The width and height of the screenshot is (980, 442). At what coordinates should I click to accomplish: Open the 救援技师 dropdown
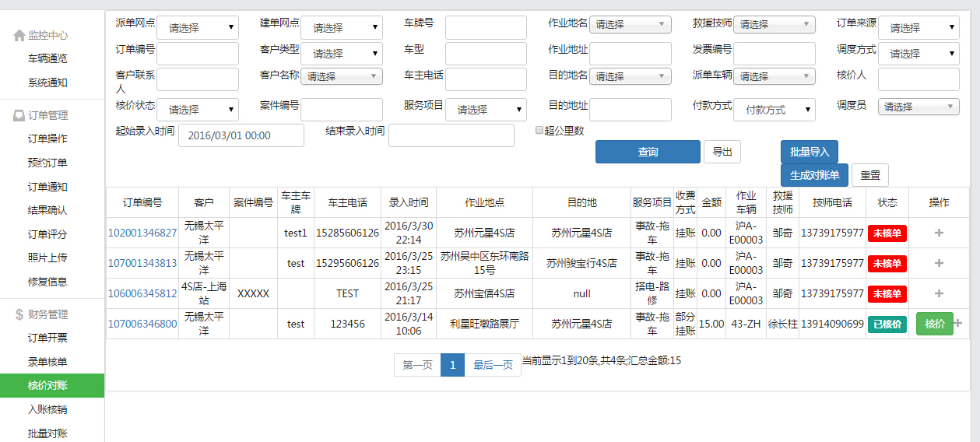point(774,24)
